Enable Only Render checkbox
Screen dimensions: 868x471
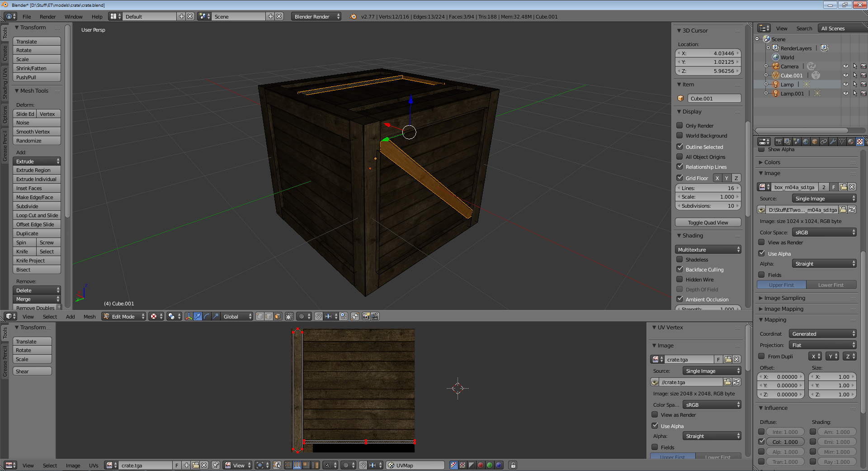[x=679, y=125]
